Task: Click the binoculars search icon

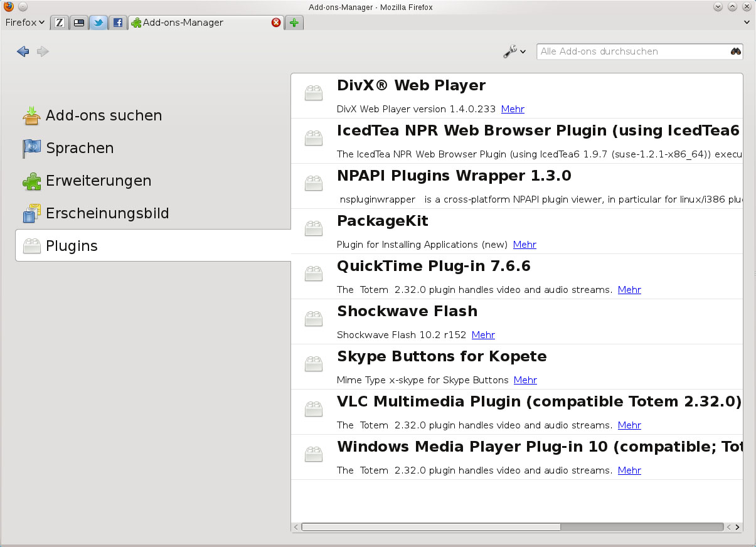Action: (x=735, y=51)
